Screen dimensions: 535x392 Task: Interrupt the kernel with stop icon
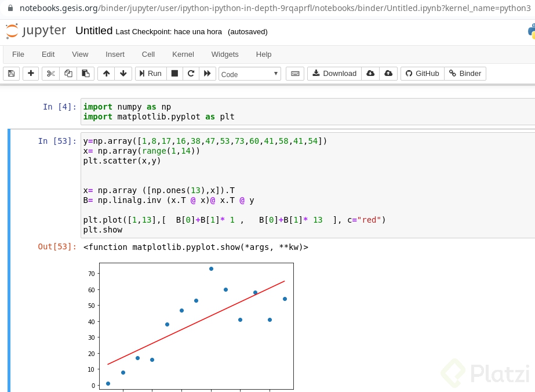point(174,74)
